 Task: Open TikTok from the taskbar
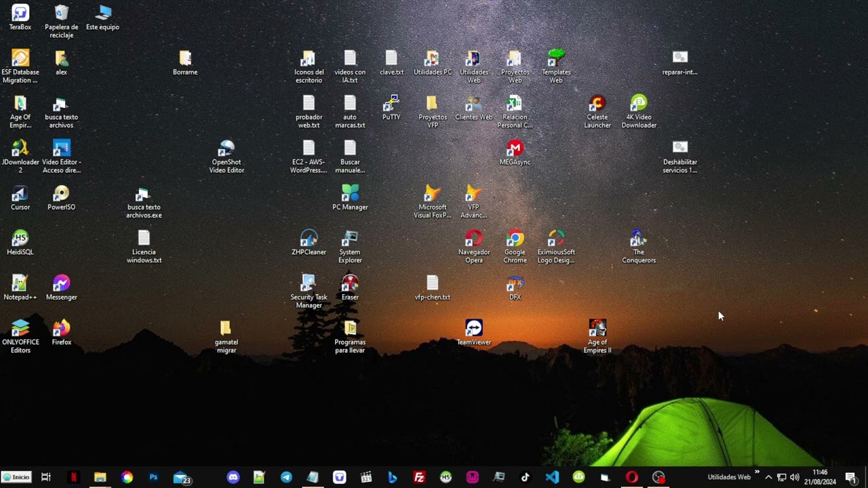(x=526, y=477)
